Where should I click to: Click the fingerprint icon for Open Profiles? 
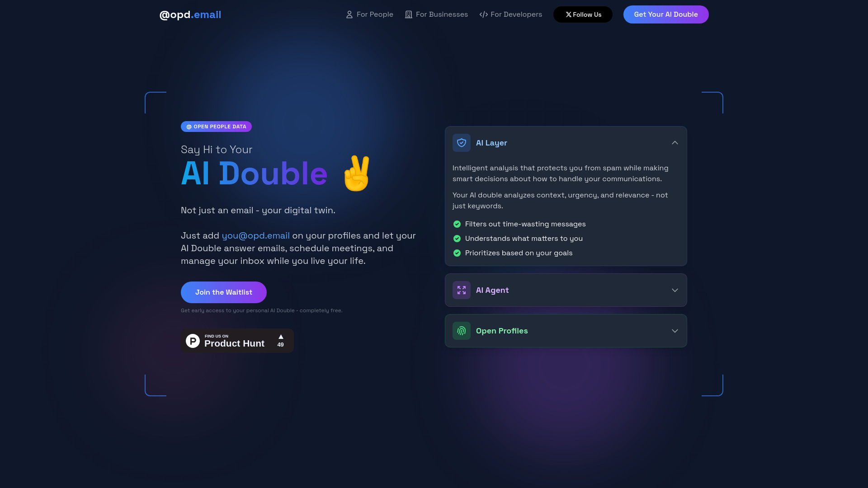(x=462, y=331)
